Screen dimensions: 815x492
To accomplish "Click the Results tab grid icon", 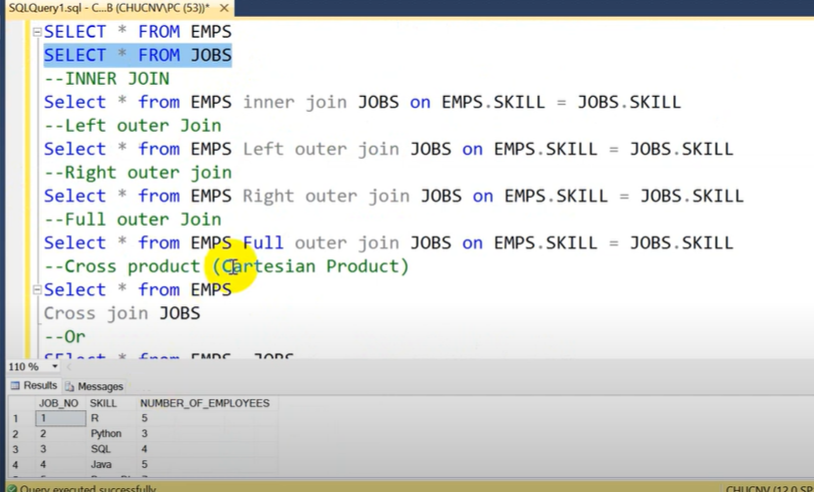I will click(15, 386).
